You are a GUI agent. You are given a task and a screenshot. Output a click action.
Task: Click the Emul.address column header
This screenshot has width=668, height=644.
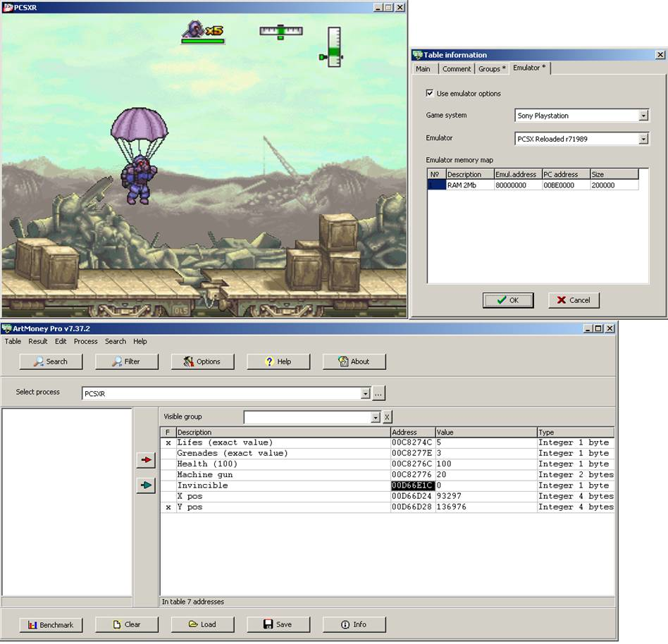[x=518, y=174]
